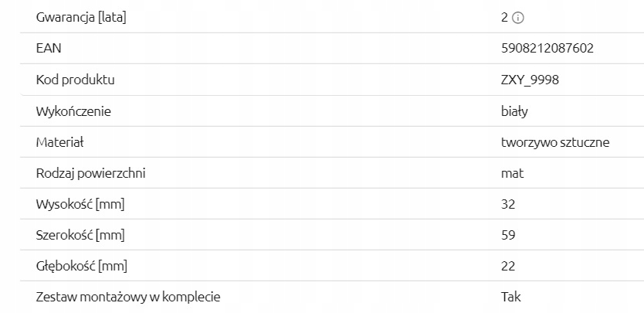This screenshot has height=313, width=644.
Task: Click the "Gwarancja [lata]" label
Action: click(81, 18)
